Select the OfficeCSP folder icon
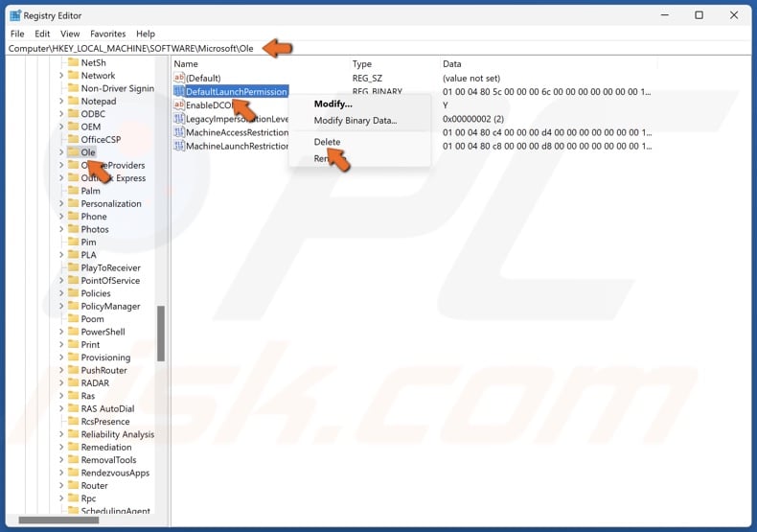 point(74,139)
